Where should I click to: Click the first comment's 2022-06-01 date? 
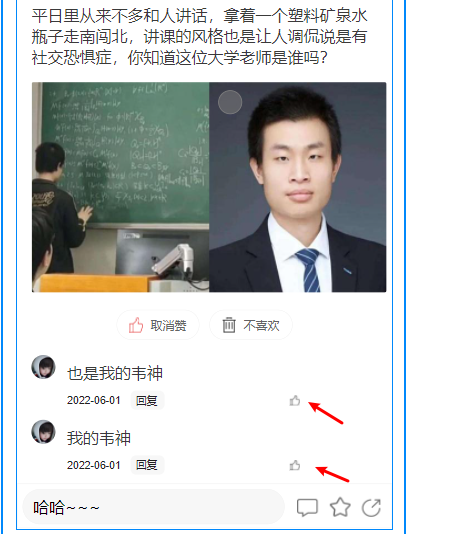coord(94,400)
